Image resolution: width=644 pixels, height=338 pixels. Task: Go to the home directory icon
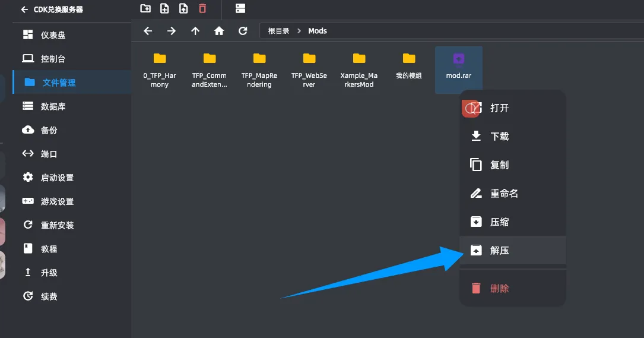click(x=219, y=31)
